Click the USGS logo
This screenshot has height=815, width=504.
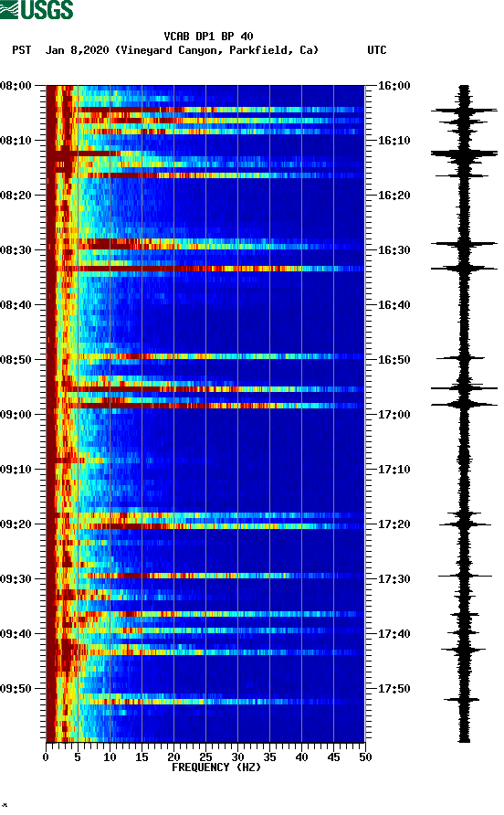pyautogui.click(x=37, y=9)
